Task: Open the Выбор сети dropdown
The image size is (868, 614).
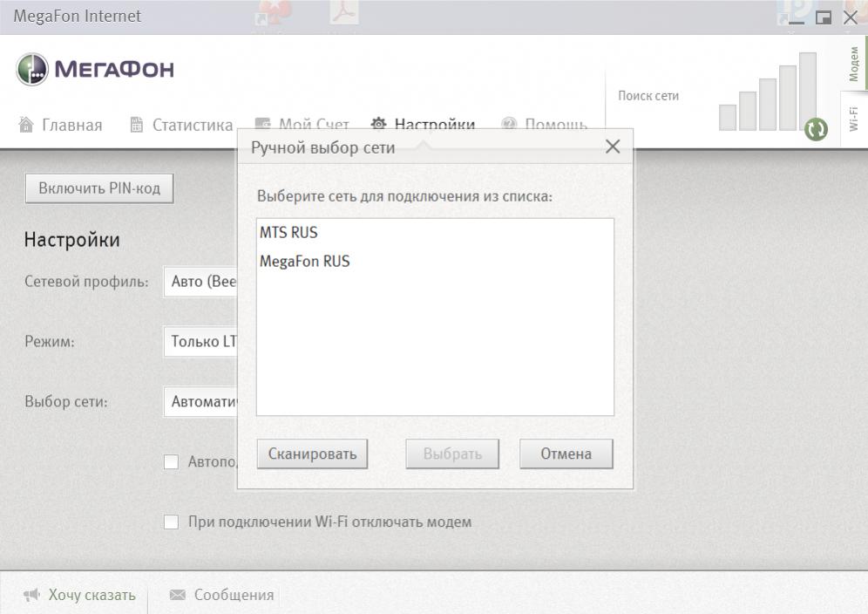Action: 201,401
